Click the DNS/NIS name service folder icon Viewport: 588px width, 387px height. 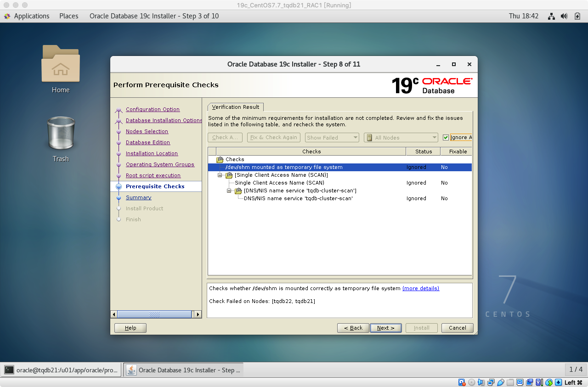click(238, 191)
